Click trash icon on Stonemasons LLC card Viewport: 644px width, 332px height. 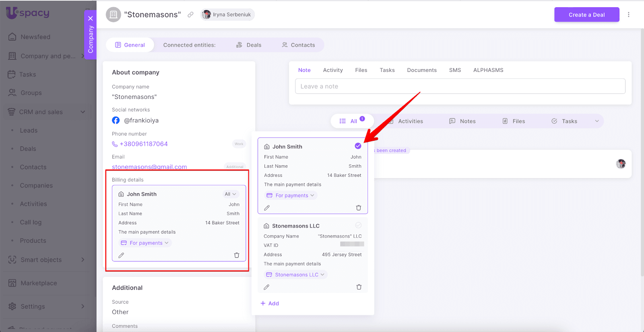click(359, 287)
